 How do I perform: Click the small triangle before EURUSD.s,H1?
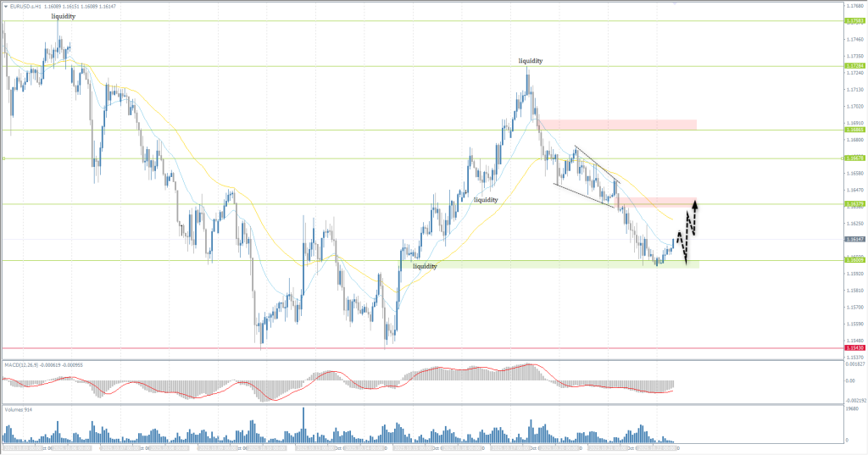pos(4,5)
